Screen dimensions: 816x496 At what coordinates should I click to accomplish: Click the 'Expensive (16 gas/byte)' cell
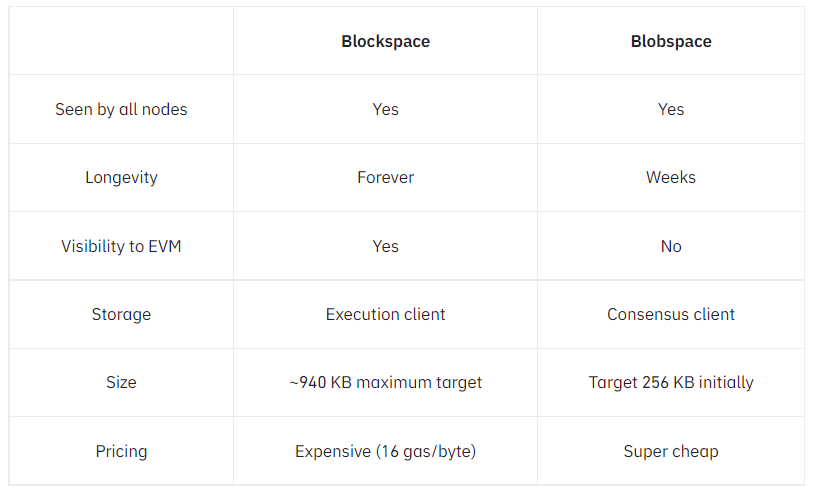pyautogui.click(x=385, y=451)
